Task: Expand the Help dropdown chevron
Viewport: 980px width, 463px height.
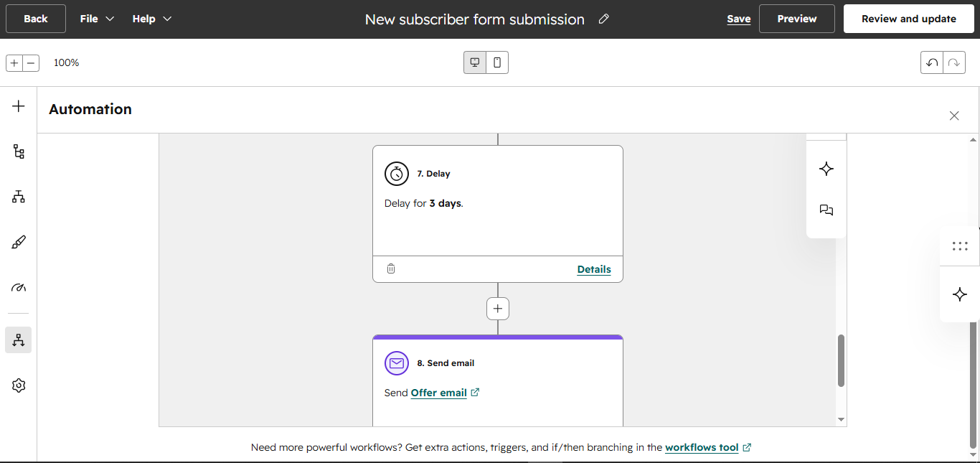Action: click(x=167, y=19)
